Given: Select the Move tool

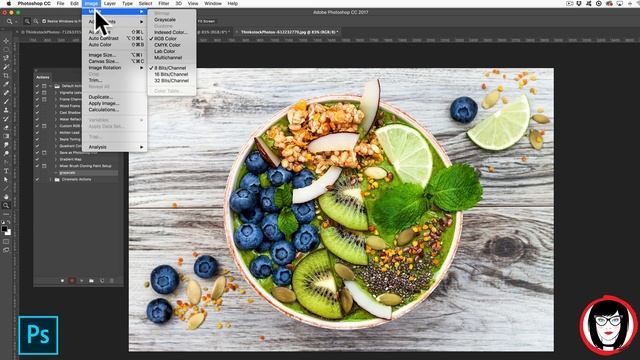Looking at the screenshot, I should click(6, 41).
